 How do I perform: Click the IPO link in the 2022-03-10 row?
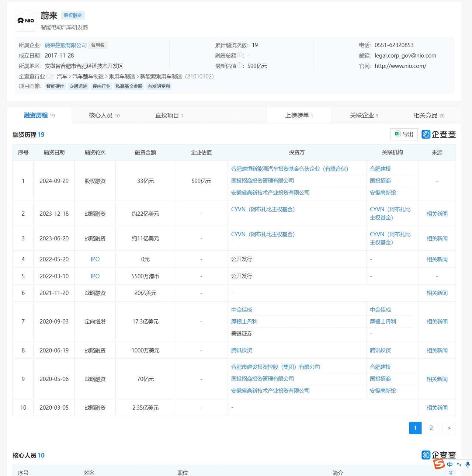(95, 276)
